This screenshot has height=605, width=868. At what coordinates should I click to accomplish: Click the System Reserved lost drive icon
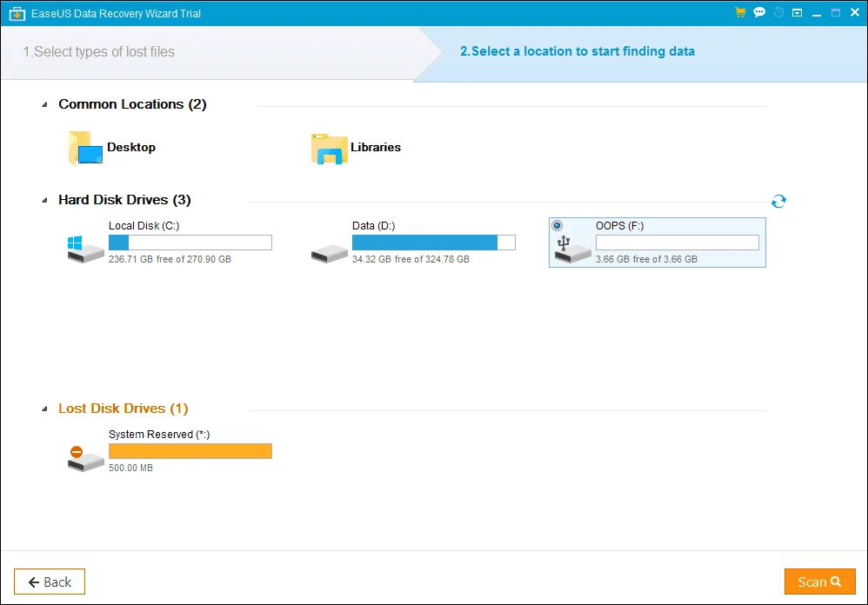point(85,458)
